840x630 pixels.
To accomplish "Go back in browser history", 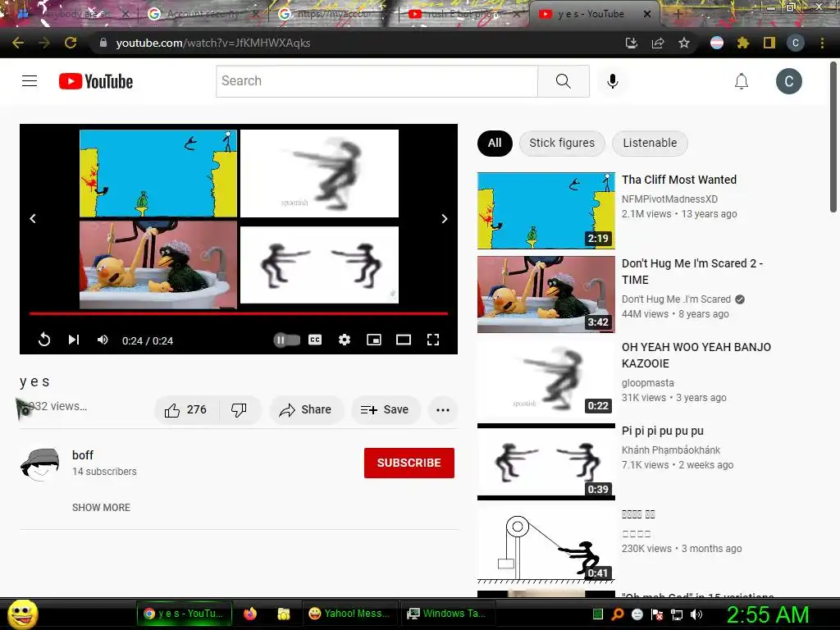I will point(18,43).
